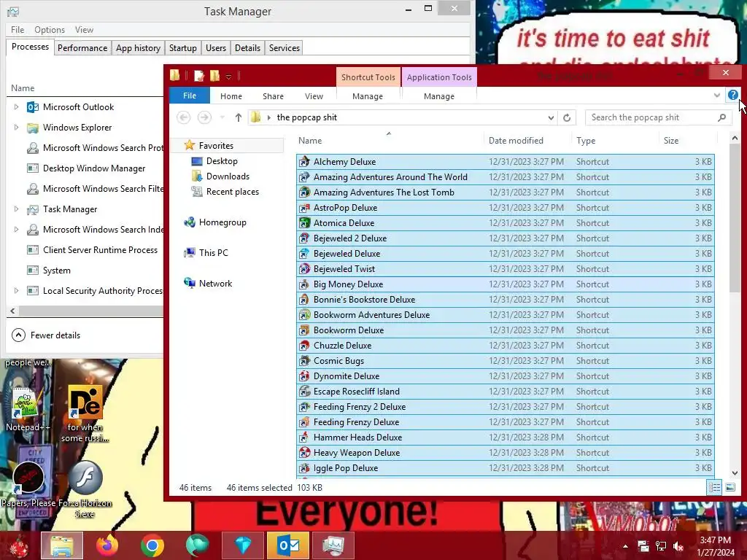Click scroll down arrow in file list

point(735,472)
